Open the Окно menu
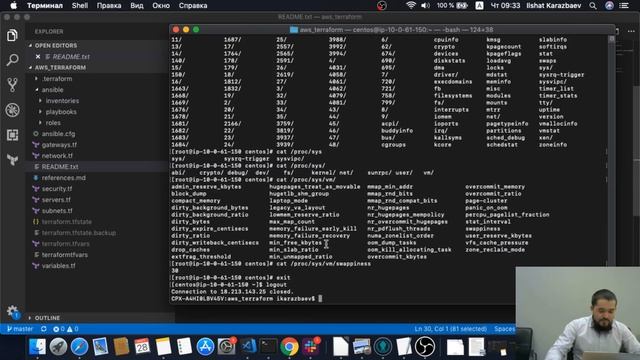Screen dimensions: 640x360 click(x=161, y=6)
